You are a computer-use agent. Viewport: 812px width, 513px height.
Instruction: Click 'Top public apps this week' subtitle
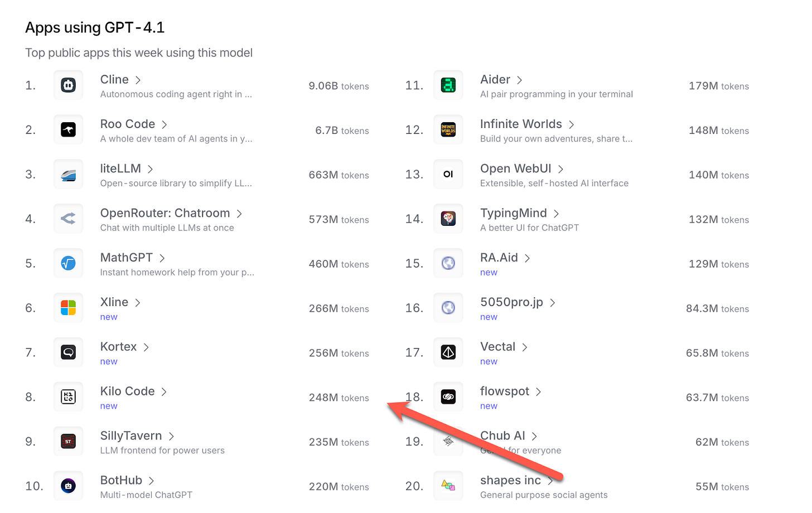139,53
